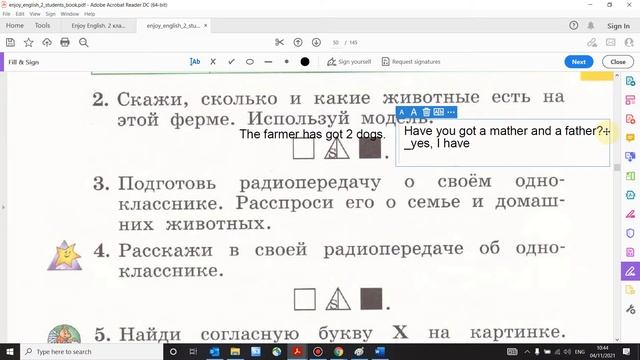Open Comment tool in right panel
This screenshot has height=360, width=640.
pyautogui.click(x=631, y=138)
